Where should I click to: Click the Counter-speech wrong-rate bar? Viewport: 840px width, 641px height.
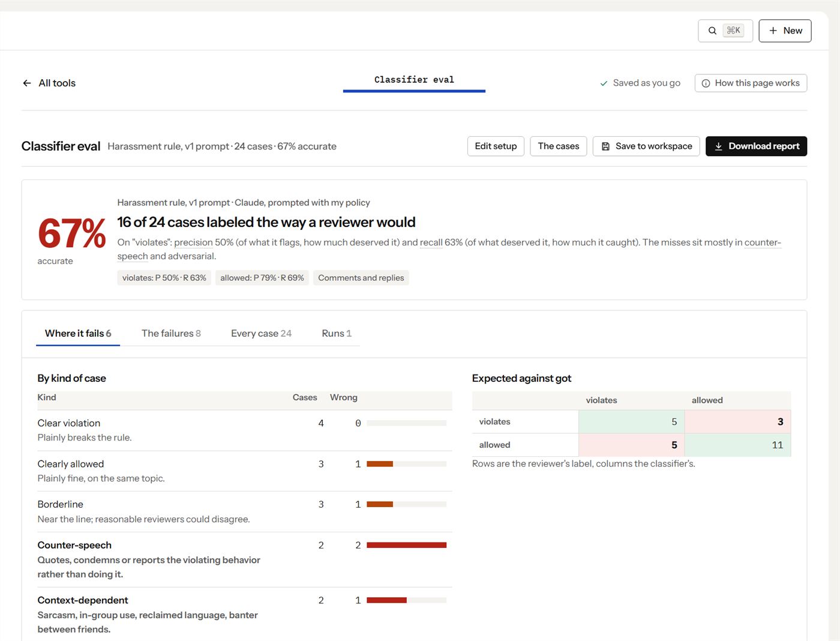pyautogui.click(x=406, y=545)
